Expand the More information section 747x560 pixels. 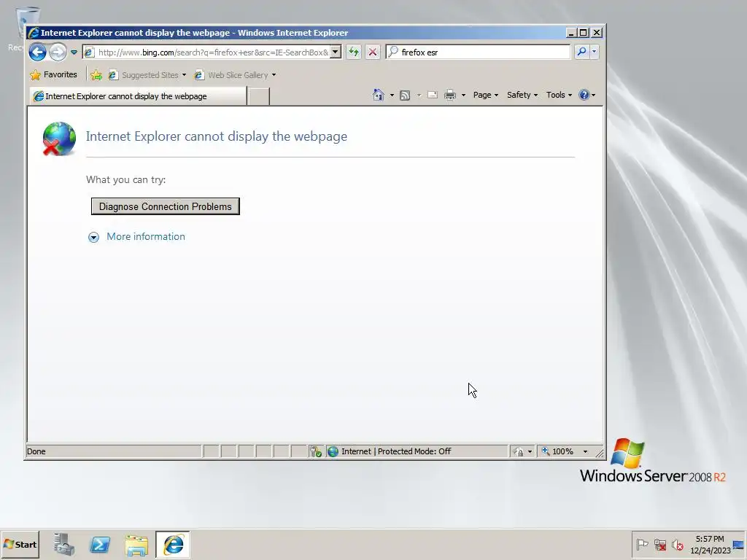point(94,237)
